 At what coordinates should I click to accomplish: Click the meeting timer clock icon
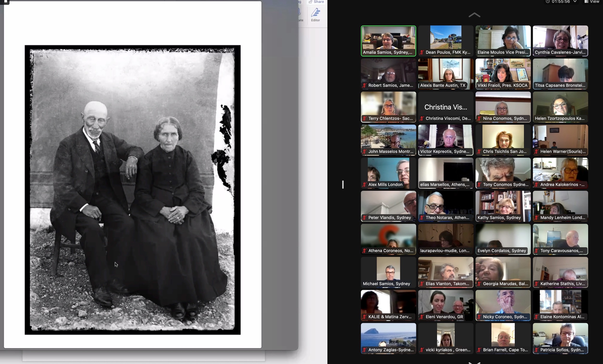click(548, 2)
